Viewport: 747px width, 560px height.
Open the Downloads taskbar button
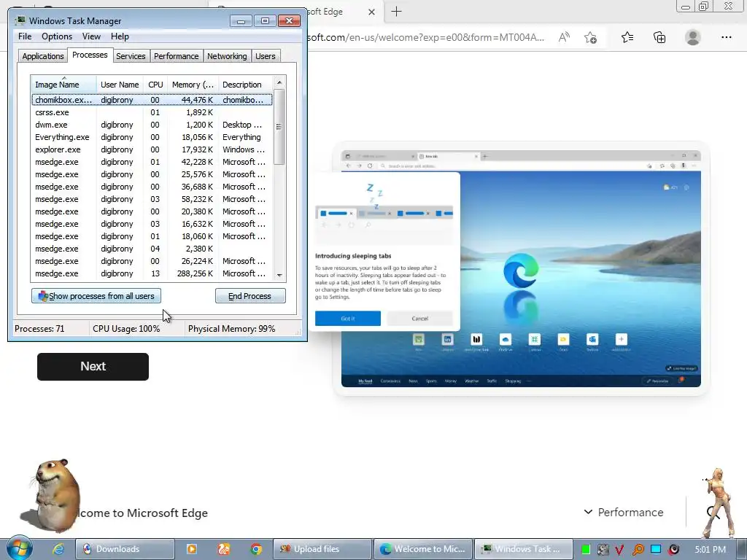[x=125, y=549]
